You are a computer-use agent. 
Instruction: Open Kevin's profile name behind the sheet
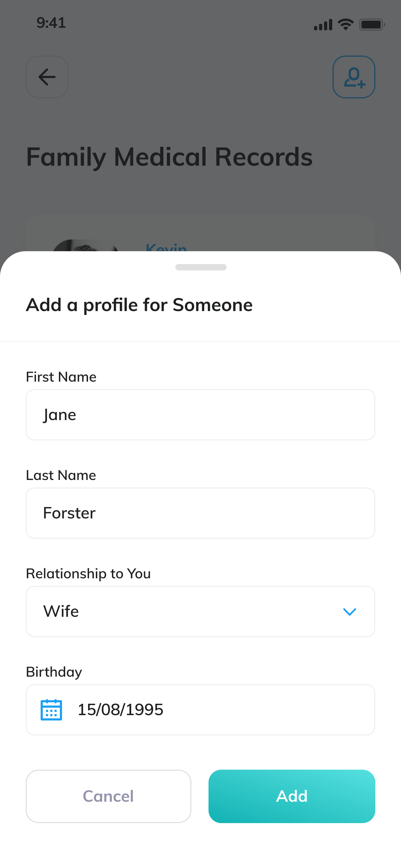click(x=166, y=247)
